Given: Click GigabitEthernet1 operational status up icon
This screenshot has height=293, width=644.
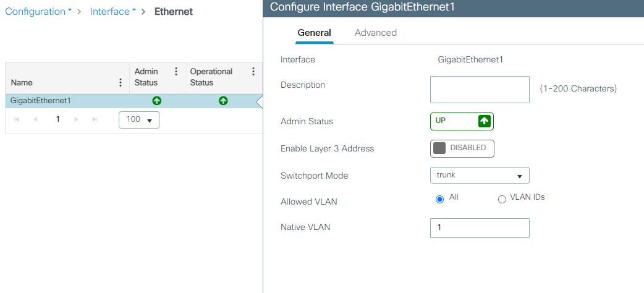Looking at the screenshot, I should 223,101.
